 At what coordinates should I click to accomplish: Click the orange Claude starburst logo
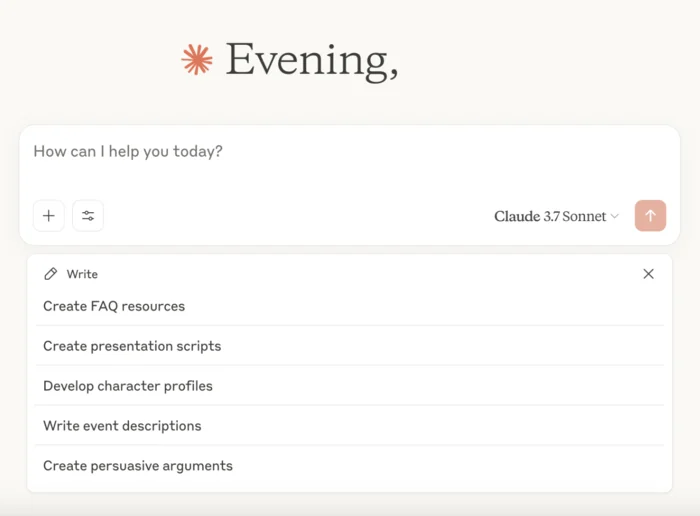click(197, 59)
